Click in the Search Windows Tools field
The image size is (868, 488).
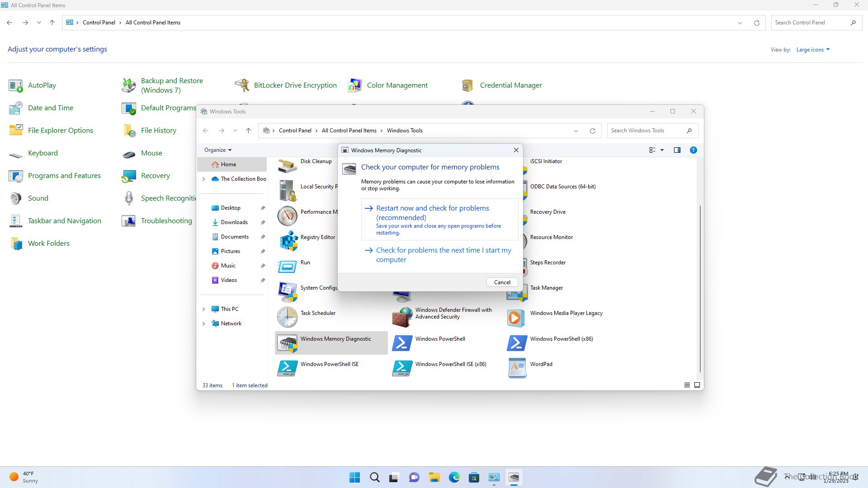pos(652,131)
